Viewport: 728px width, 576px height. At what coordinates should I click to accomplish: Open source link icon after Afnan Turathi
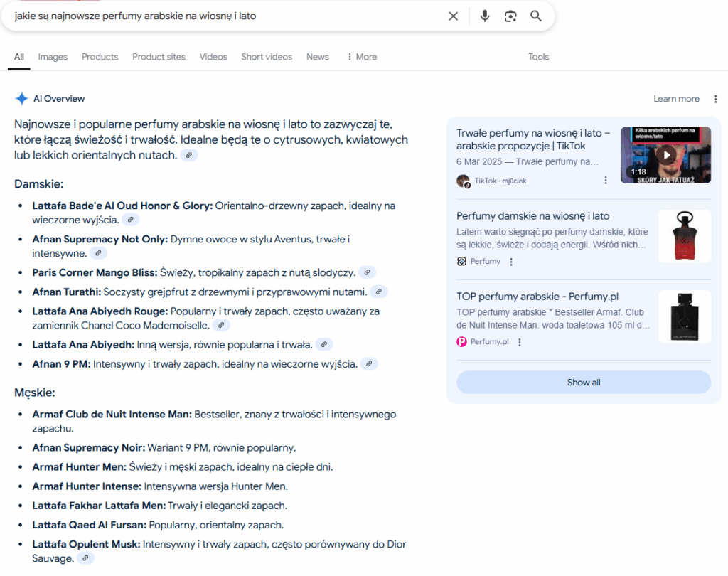point(379,292)
